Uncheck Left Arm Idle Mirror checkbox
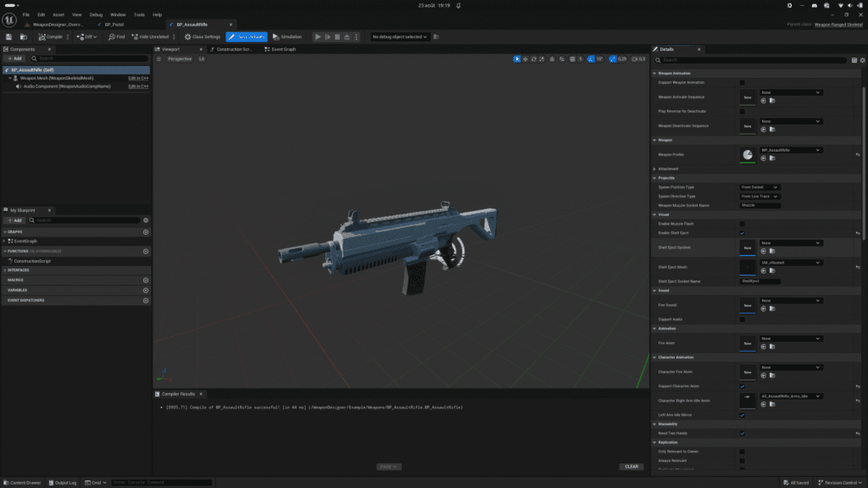This screenshot has width=868, height=488. tap(743, 415)
